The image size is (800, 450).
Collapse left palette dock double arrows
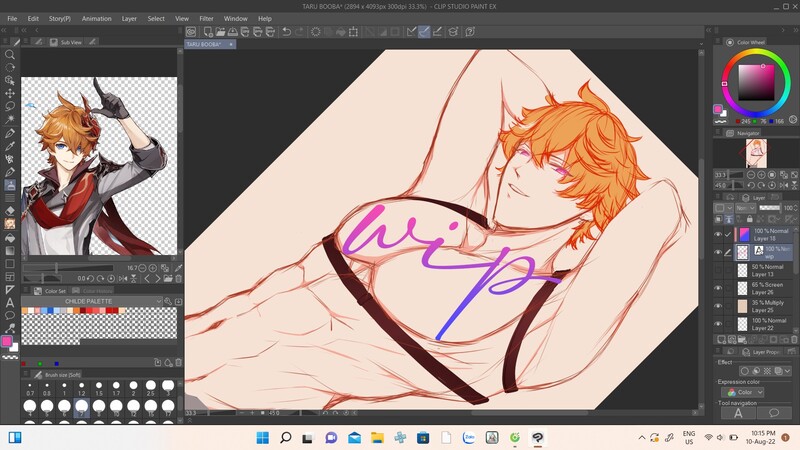5,30
